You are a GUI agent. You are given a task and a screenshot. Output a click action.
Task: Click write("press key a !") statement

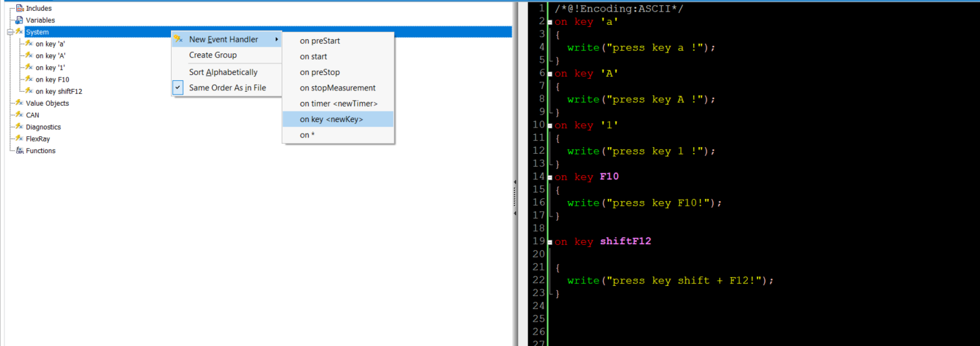tap(641, 48)
